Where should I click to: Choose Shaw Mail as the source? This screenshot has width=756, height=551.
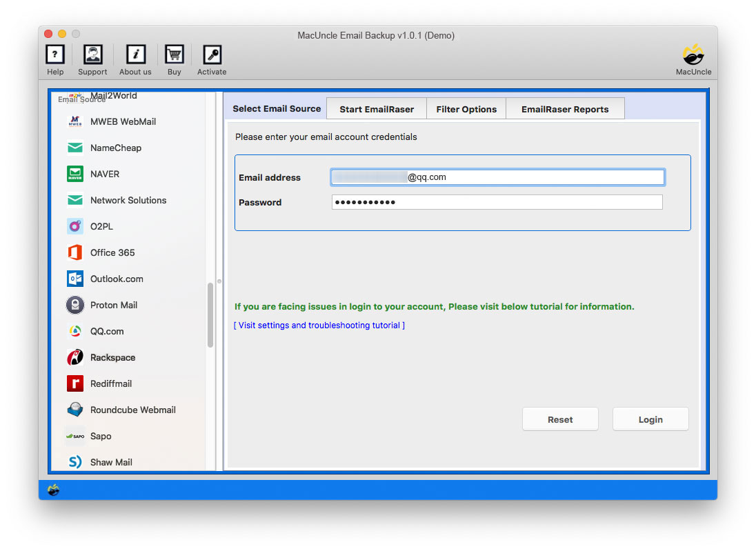[x=110, y=462]
